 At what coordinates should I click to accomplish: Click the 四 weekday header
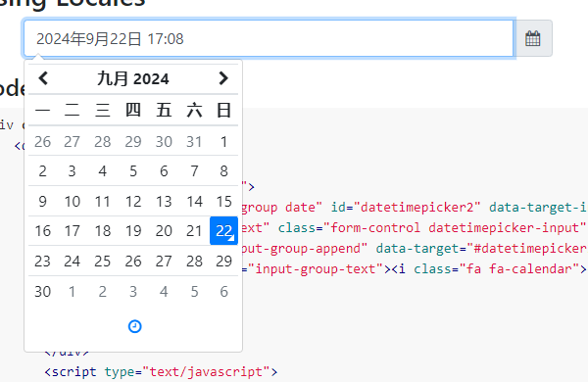point(133,111)
